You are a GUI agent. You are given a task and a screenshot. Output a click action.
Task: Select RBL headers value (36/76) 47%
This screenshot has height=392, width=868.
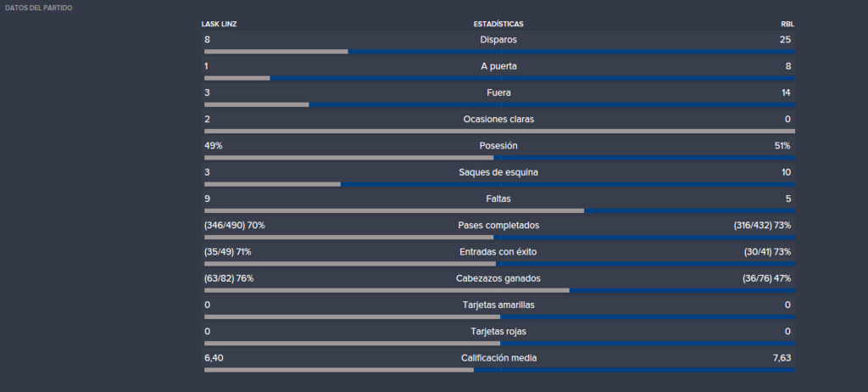click(766, 279)
